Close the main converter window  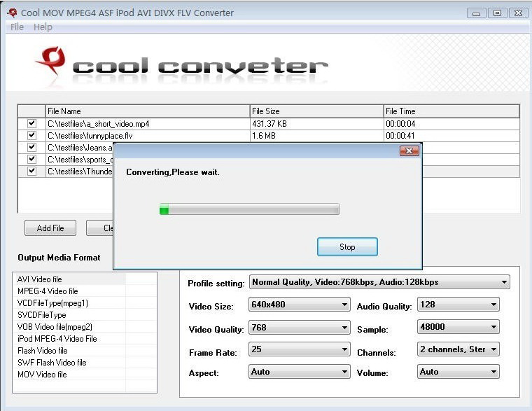(x=518, y=13)
